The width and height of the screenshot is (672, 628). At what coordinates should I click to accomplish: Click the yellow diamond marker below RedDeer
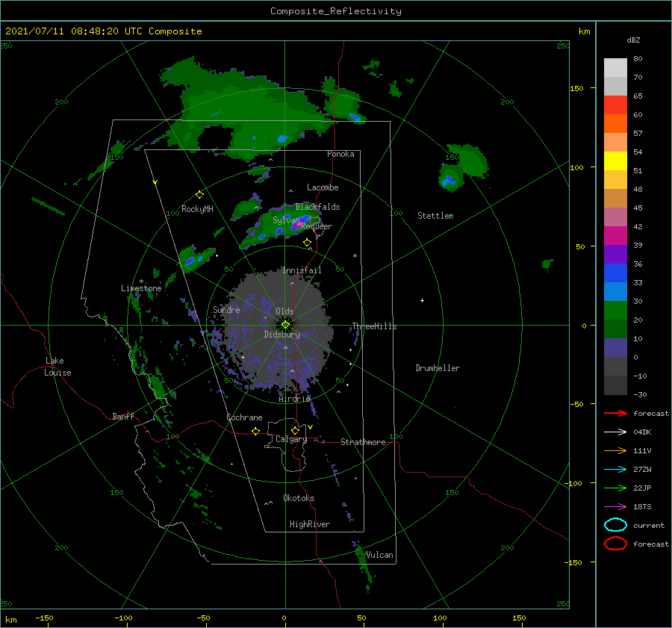[x=307, y=243]
